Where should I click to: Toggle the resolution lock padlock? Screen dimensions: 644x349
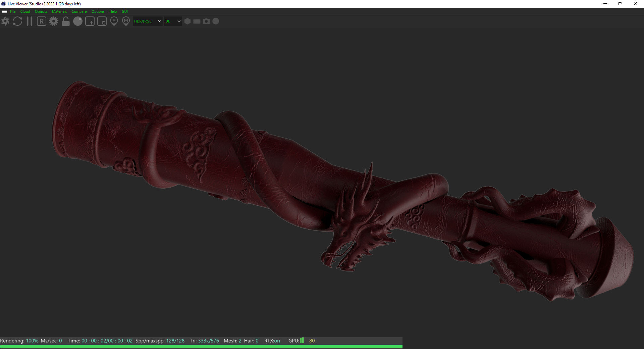[66, 21]
